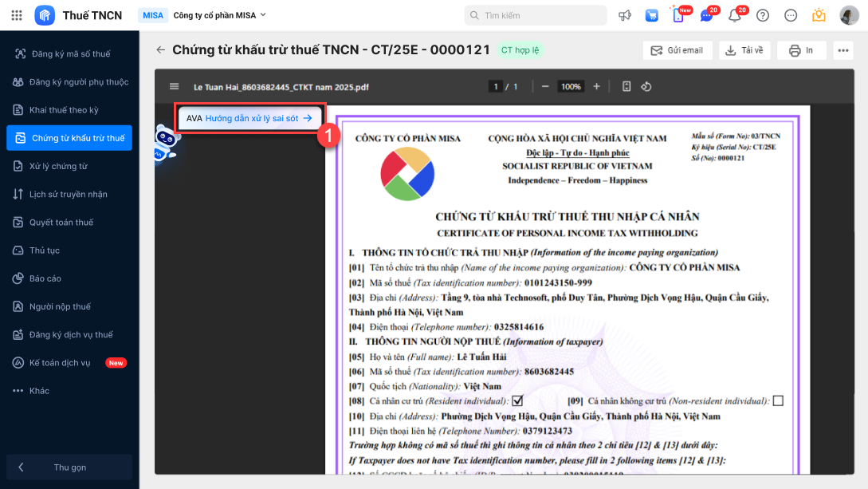The width and height of the screenshot is (868, 489).
Task: Click the back arrow beside title
Action: 160,49
